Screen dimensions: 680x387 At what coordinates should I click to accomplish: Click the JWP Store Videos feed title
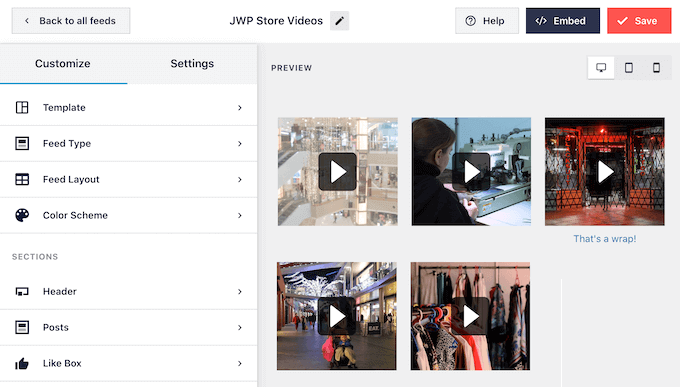pyautogui.click(x=276, y=21)
